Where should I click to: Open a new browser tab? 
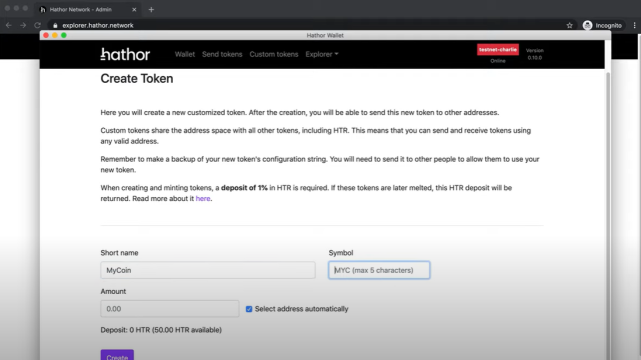click(151, 9)
